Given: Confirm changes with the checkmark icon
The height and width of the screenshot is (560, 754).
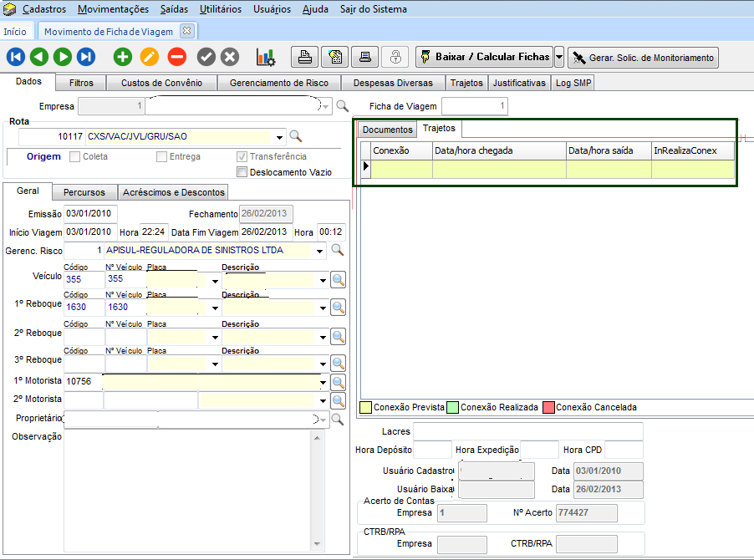Looking at the screenshot, I should click(x=206, y=57).
